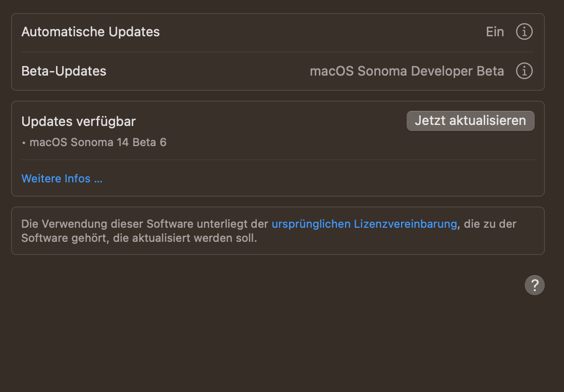The image size is (564, 392).
Task: Click the Ein status value
Action: (x=495, y=32)
